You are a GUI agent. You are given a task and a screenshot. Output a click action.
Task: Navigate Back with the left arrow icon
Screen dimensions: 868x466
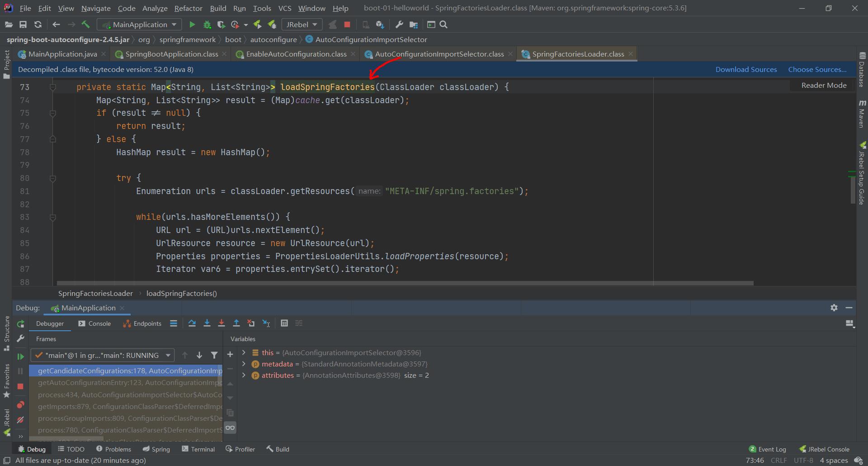(56, 24)
